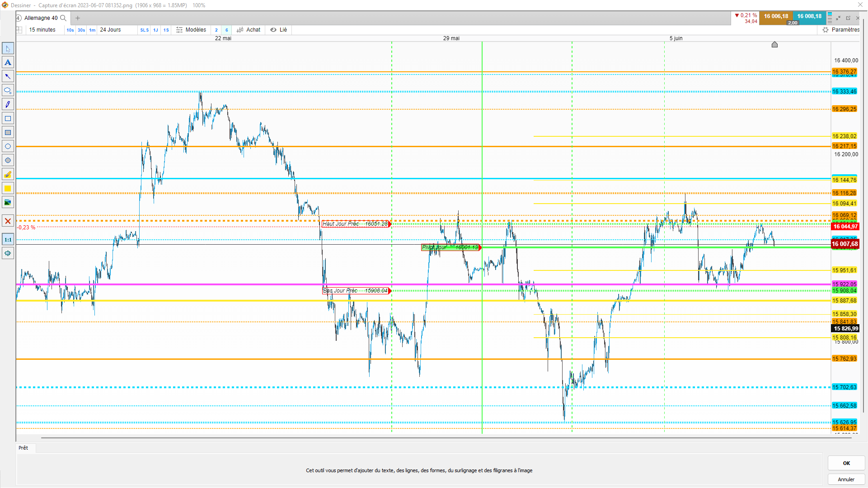The width and height of the screenshot is (868, 488).
Task: Toggle the Lié eye link option
Action: click(x=279, y=30)
